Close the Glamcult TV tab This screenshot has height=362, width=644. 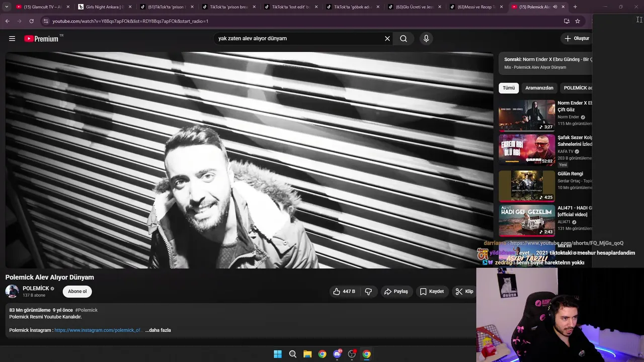click(x=68, y=7)
